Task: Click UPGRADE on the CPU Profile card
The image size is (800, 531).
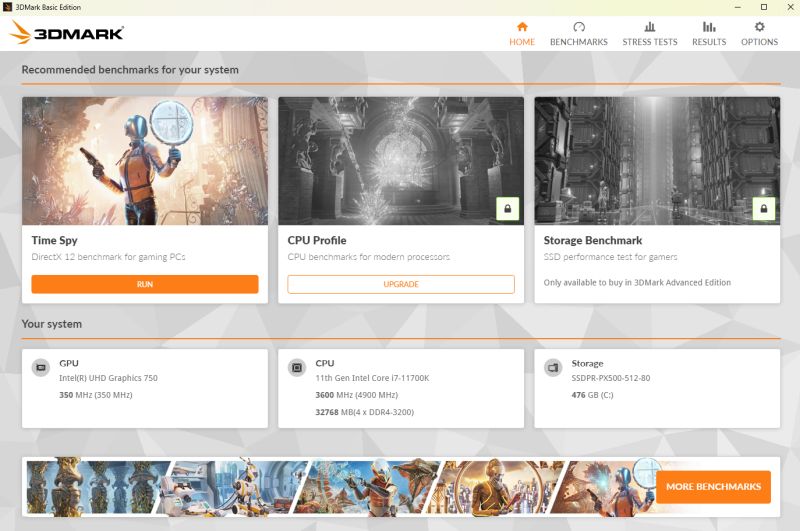Action: (x=401, y=284)
